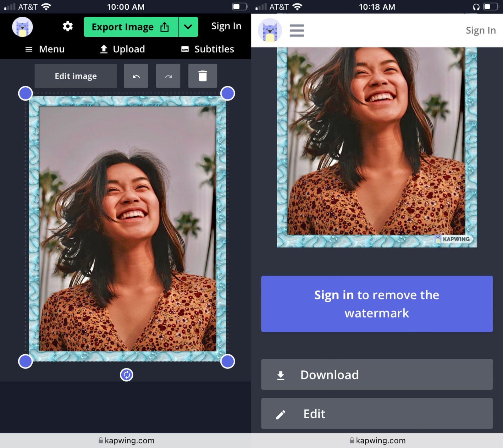The height and width of the screenshot is (448, 503).
Task: Click Kapwing cat logo in black header
Action: pos(22,27)
